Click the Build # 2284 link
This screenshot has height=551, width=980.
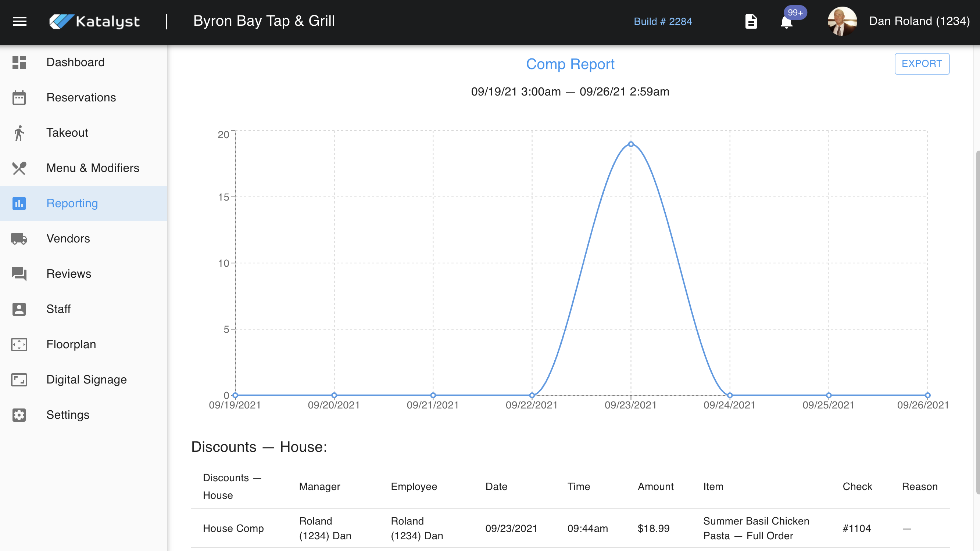662,22
